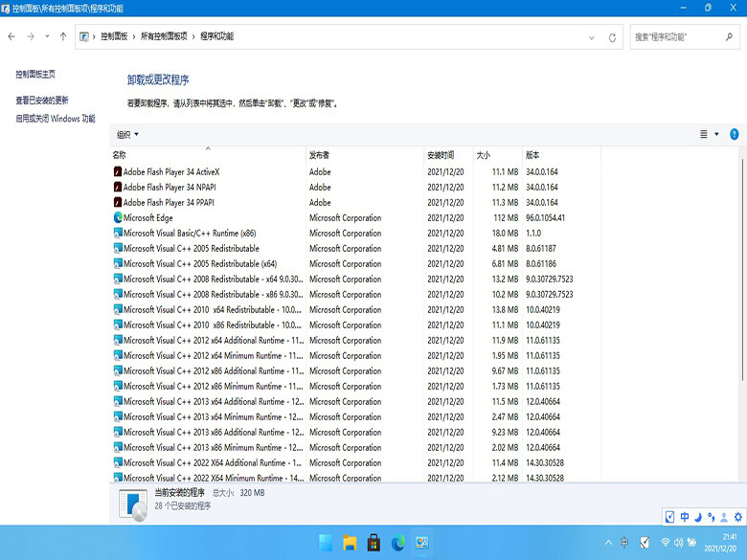Select Visual C++ 2005 Redistributable (x64) icon
This screenshot has width=747, height=560.
[x=118, y=263]
